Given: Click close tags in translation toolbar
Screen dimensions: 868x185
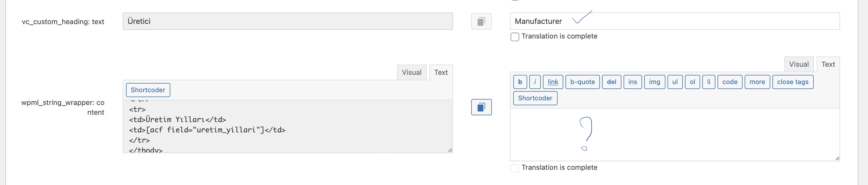Looking at the screenshot, I should 792,82.
